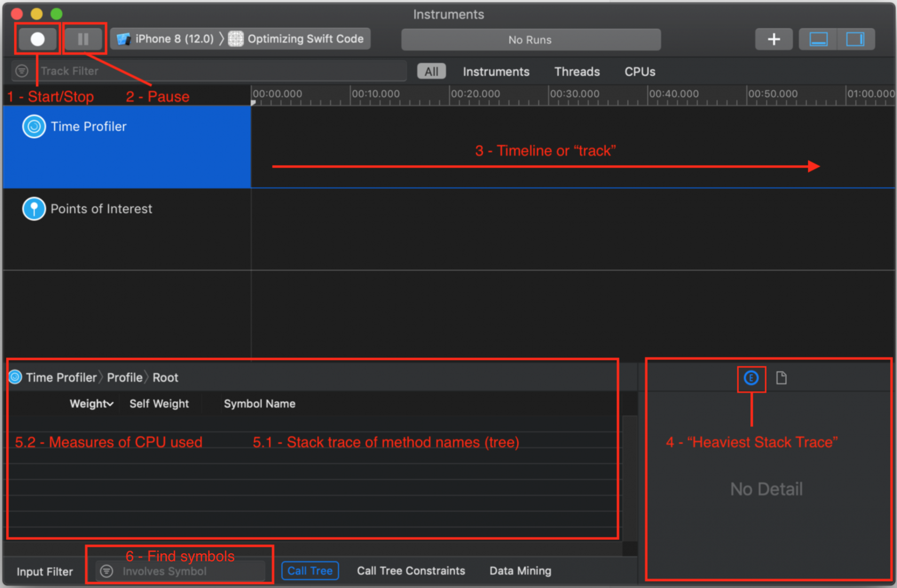This screenshot has height=588, width=897.
Task: Click the Points of Interest pin icon
Action: tap(34, 208)
